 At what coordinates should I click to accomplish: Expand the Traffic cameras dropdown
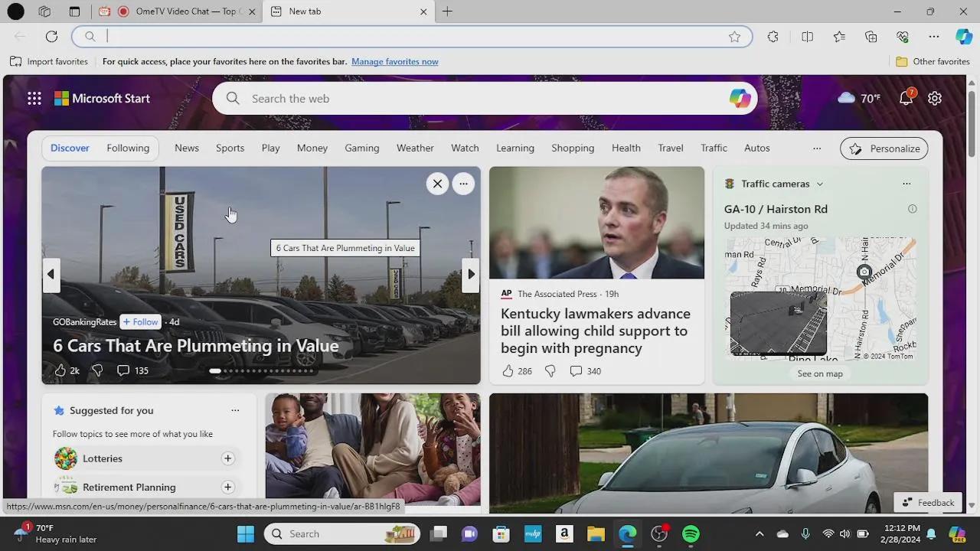(820, 184)
